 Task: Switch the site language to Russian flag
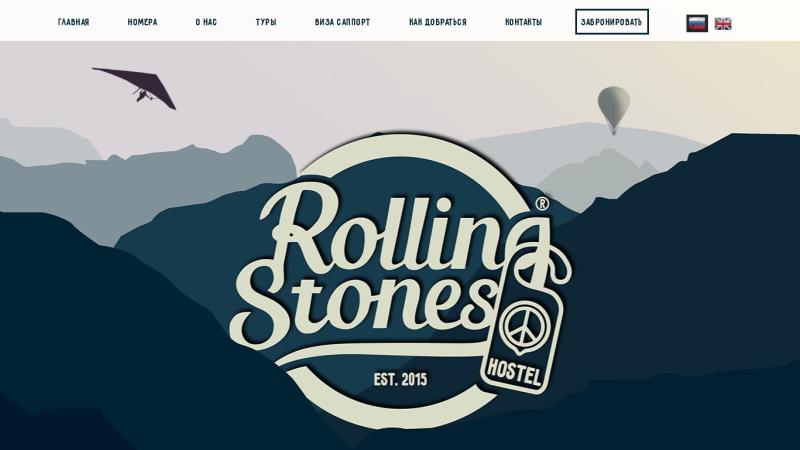(696, 23)
